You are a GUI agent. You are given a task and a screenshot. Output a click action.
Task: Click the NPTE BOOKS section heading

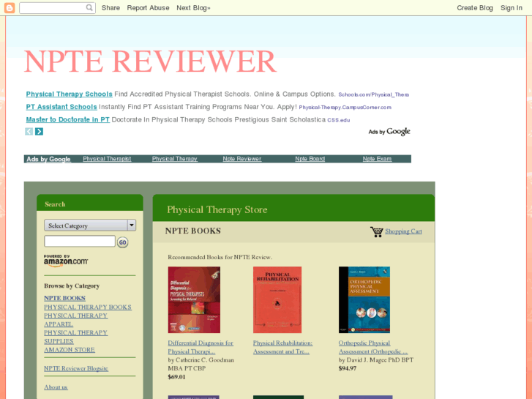click(x=192, y=231)
